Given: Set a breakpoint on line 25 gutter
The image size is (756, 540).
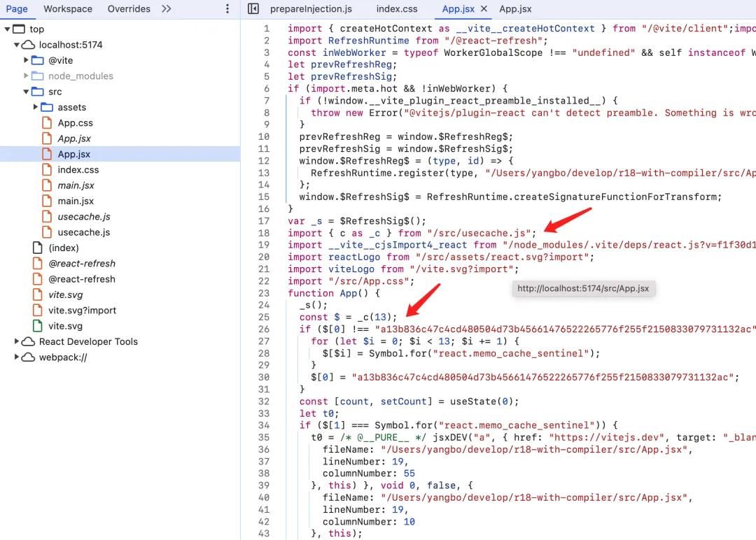Looking at the screenshot, I should [x=264, y=317].
